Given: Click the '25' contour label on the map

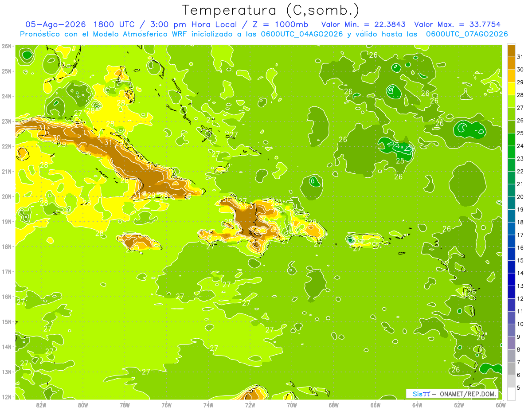Looking at the screenshot, I should pyautogui.click(x=400, y=161).
